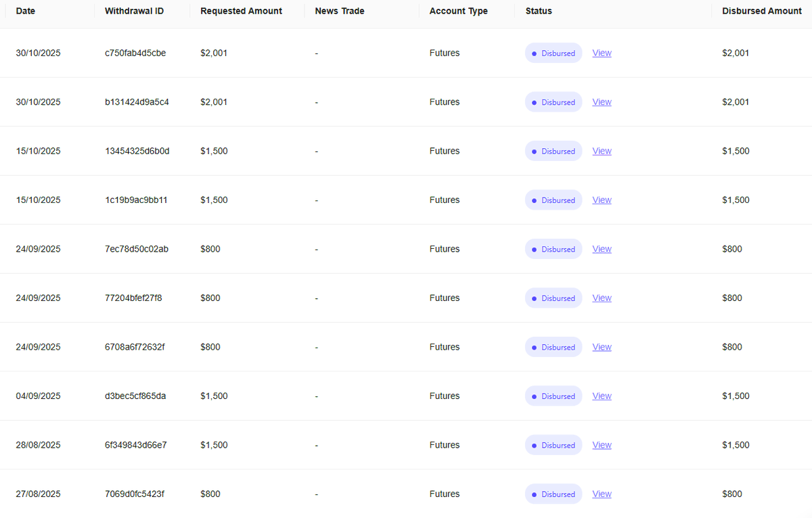Click the Disbursed status badge for c750fab4d5cbe

coord(554,53)
